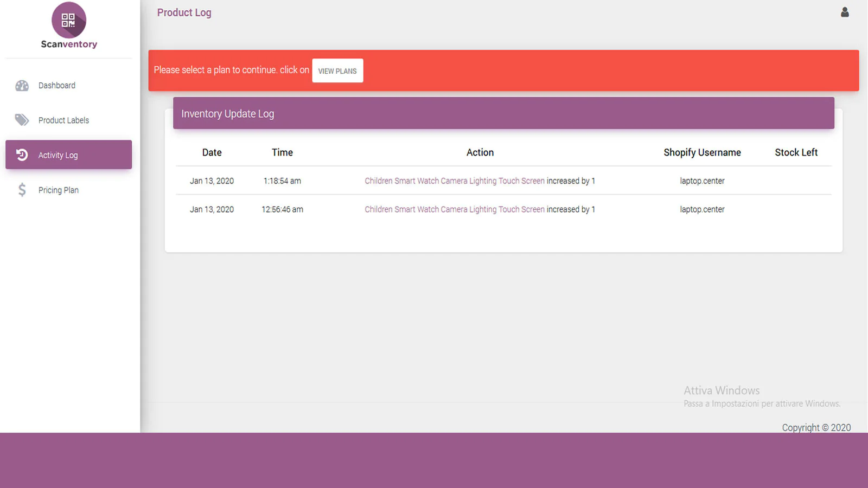Image resolution: width=868 pixels, height=488 pixels.
Task: Click the Stock Left column header
Action: [796, 152]
